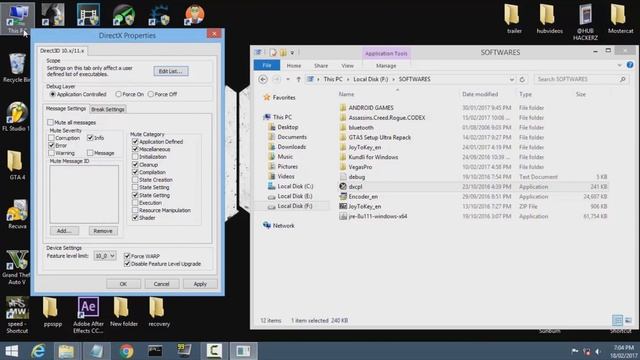This screenshot has width=640, height=360.
Task: Open the Quick Access Toolbar customize arrow
Action: point(292,52)
